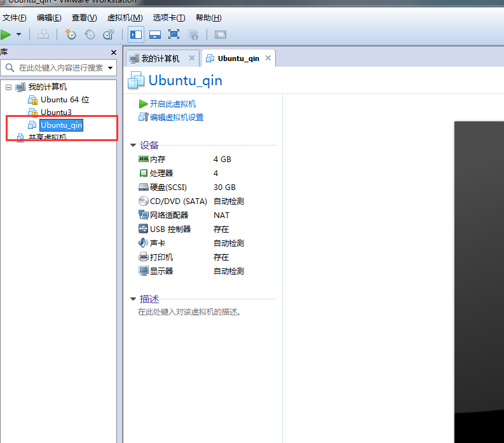Select Ubuntu 64 位 in the library
This screenshot has width=504, height=443.
click(65, 100)
